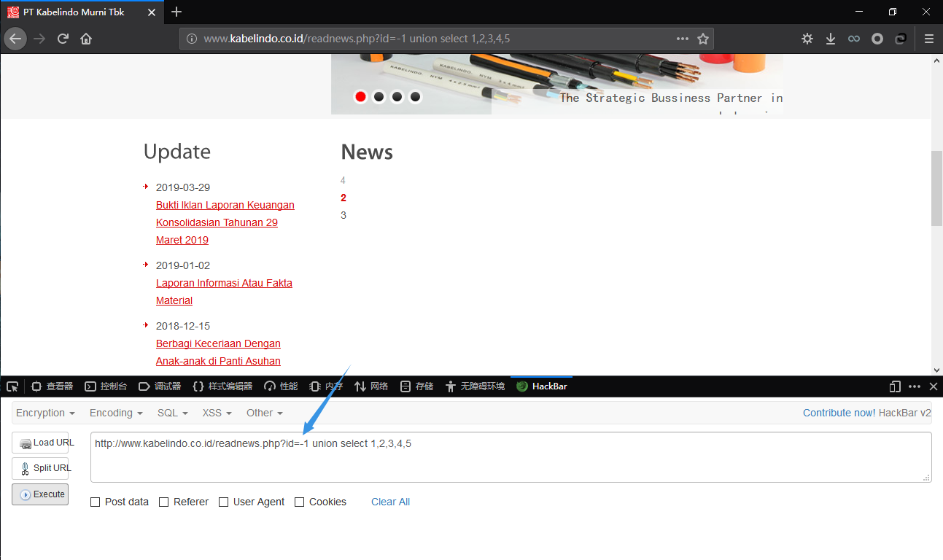Select the second banner slider dot
943x560 pixels.
379,96
